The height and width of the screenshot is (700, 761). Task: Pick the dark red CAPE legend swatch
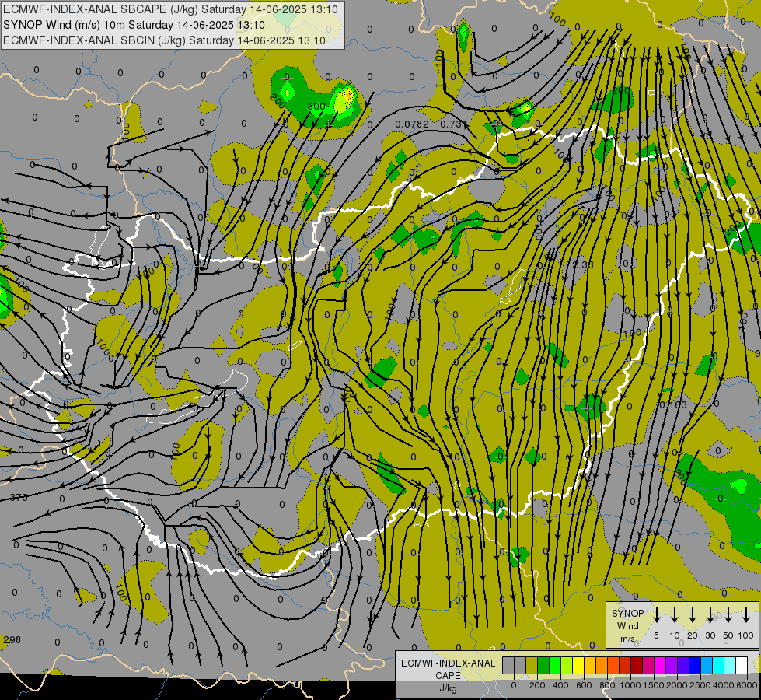637,666
